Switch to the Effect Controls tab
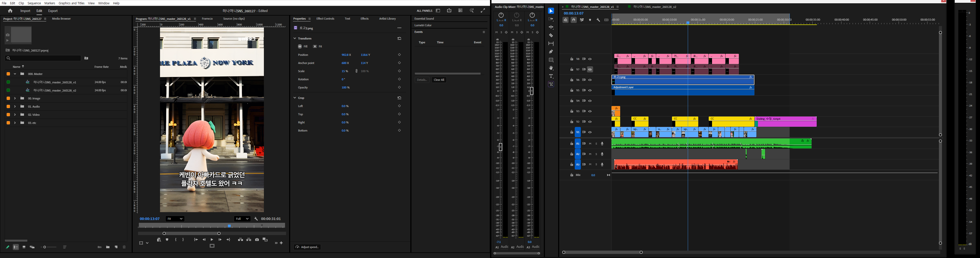Viewport: 980px width, 258px height. 326,18
